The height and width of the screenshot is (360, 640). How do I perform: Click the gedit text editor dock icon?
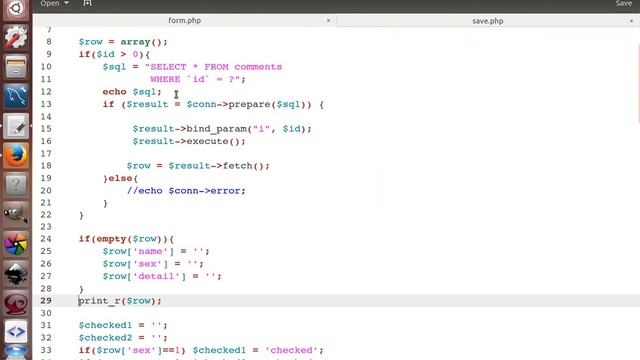16,126
